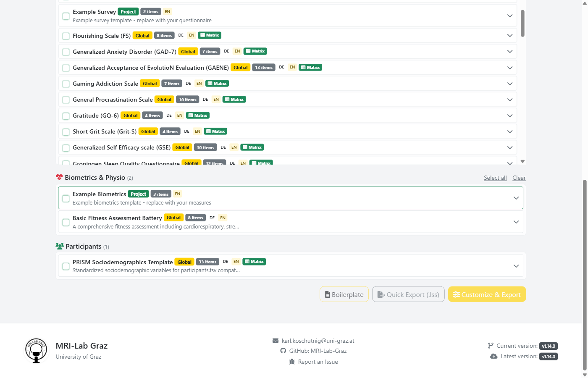The width and height of the screenshot is (588, 378).
Task: Click the Matrix badge on Generalized Self Efficacy row
Action: [x=252, y=147]
